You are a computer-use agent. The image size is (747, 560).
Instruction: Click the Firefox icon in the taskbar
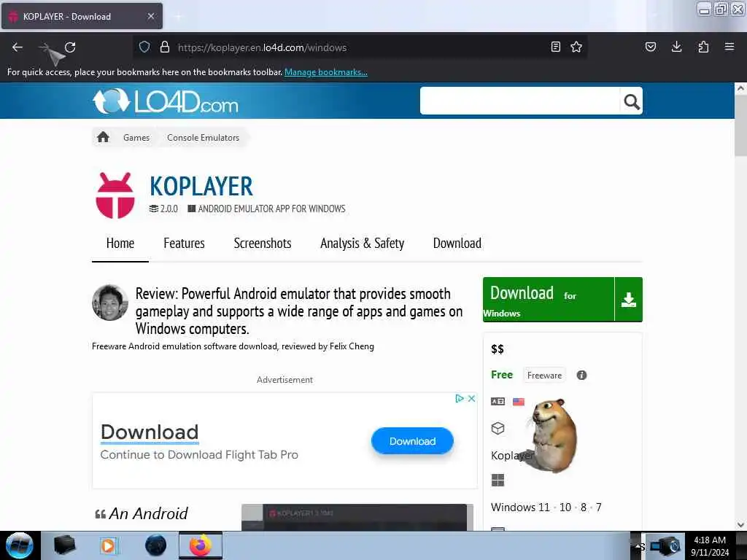pos(201,545)
